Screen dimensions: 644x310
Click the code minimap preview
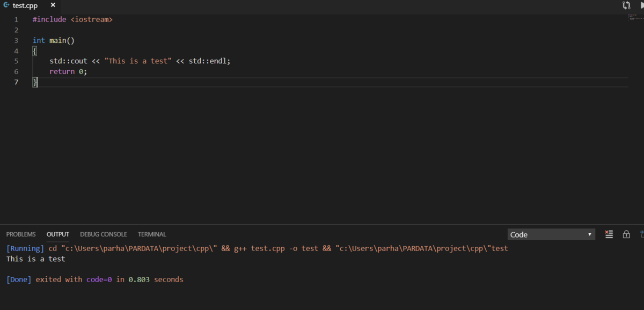click(x=635, y=17)
